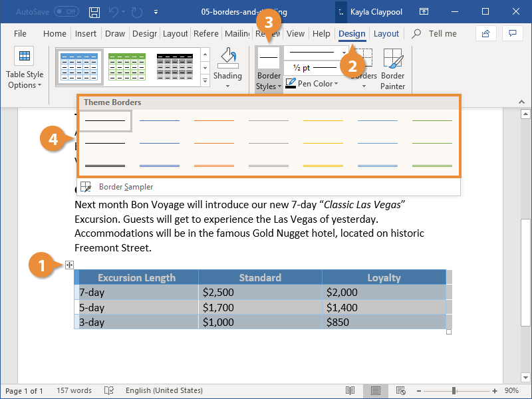Open word count via 157 words
Image resolution: width=532 pixels, height=399 pixels.
point(74,390)
